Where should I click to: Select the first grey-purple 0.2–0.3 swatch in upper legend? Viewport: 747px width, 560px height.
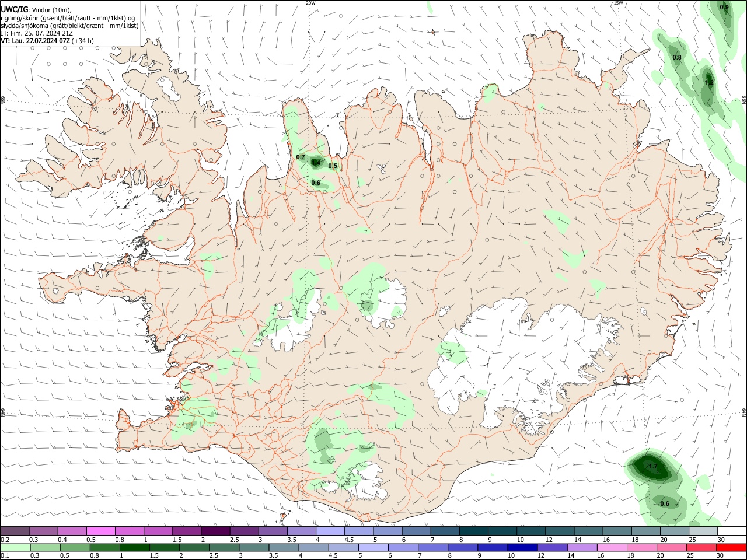pyautogui.click(x=15, y=531)
